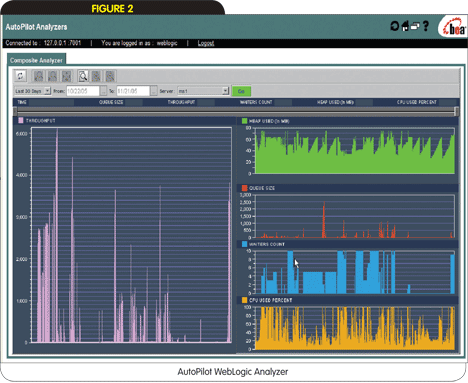Click the WAITERS COUNT chart title
The height and width of the screenshot is (383, 468).
[267, 244]
